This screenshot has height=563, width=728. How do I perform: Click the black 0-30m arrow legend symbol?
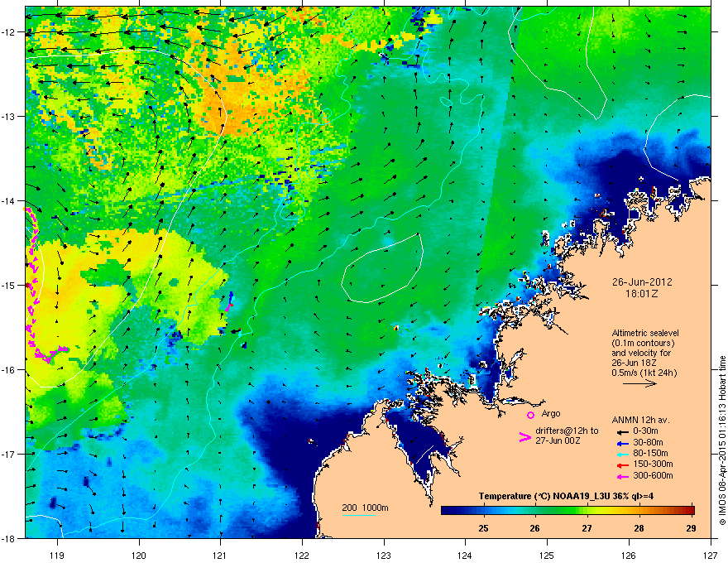pos(621,431)
